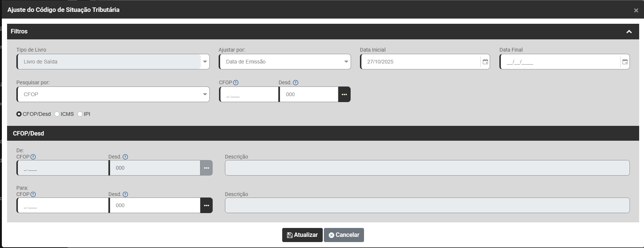Open the Pesquisar por dropdown
Image resolution: width=644 pixels, height=248 pixels.
[x=113, y=94]
